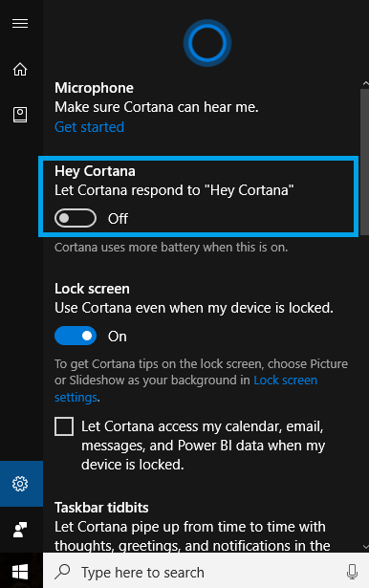Click the microphone icon in search box
Viewport: 369px width, 588px height.
tap(352, 573)
